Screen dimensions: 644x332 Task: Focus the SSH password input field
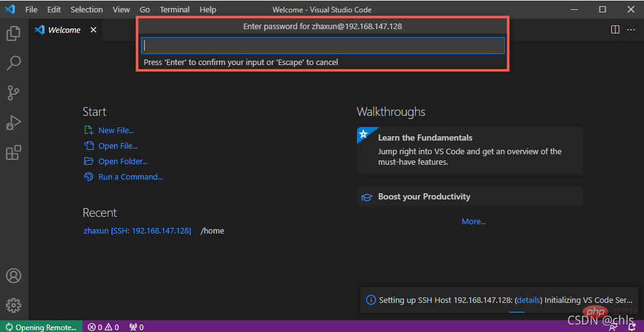point(322,46)
